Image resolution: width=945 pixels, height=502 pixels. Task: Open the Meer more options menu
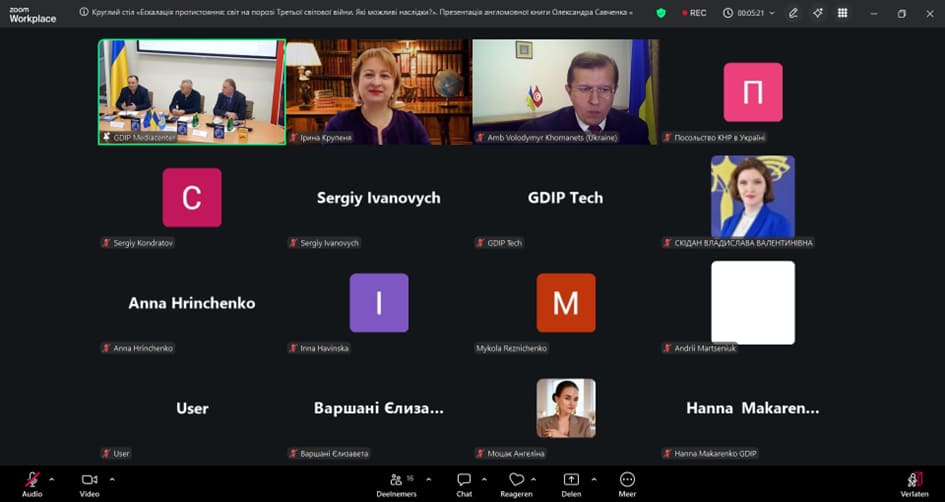tap(627, 482)
